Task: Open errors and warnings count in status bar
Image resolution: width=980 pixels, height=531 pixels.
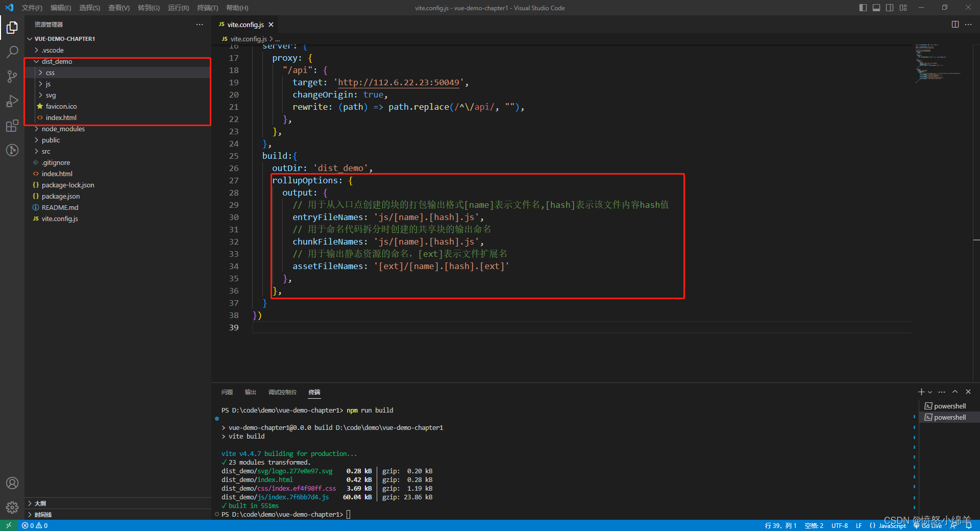Action: (35, 525)
